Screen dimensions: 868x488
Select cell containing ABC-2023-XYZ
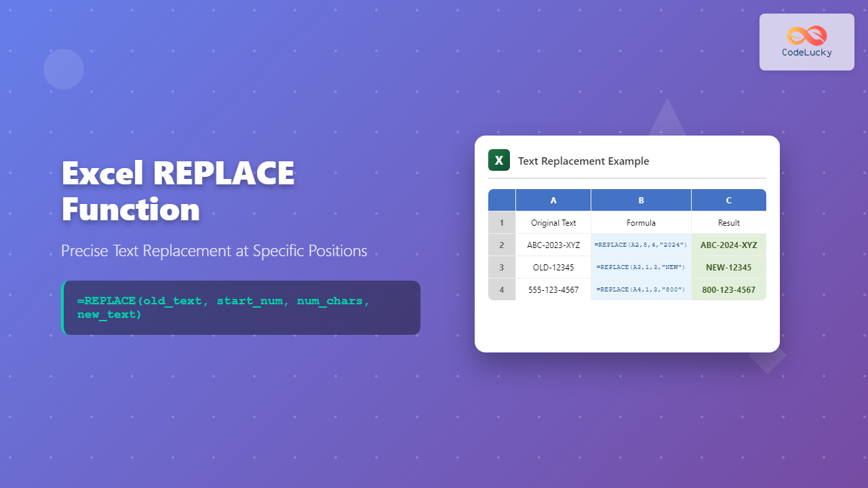pos(553,245)
